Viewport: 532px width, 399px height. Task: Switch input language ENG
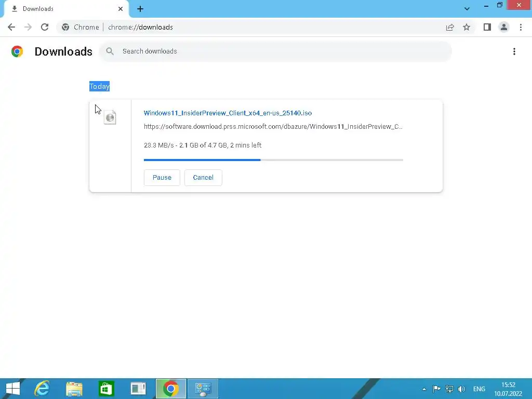click(479, 389)
